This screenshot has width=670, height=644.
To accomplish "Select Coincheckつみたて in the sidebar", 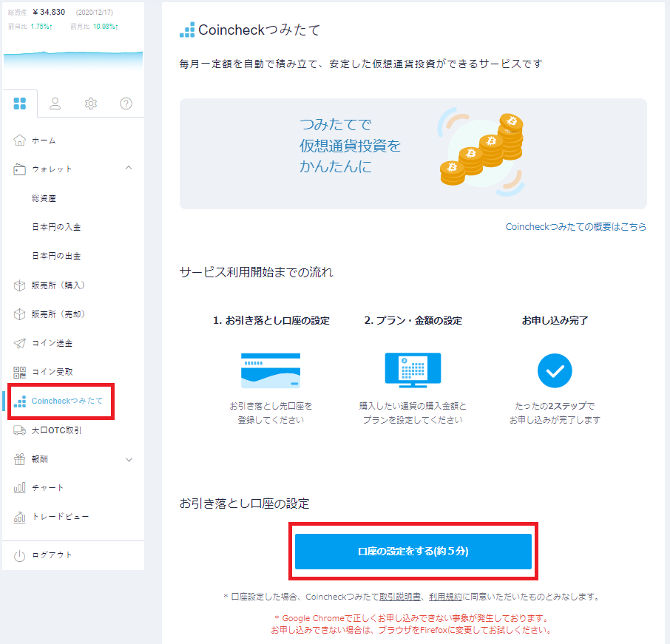I will point(67,401).
